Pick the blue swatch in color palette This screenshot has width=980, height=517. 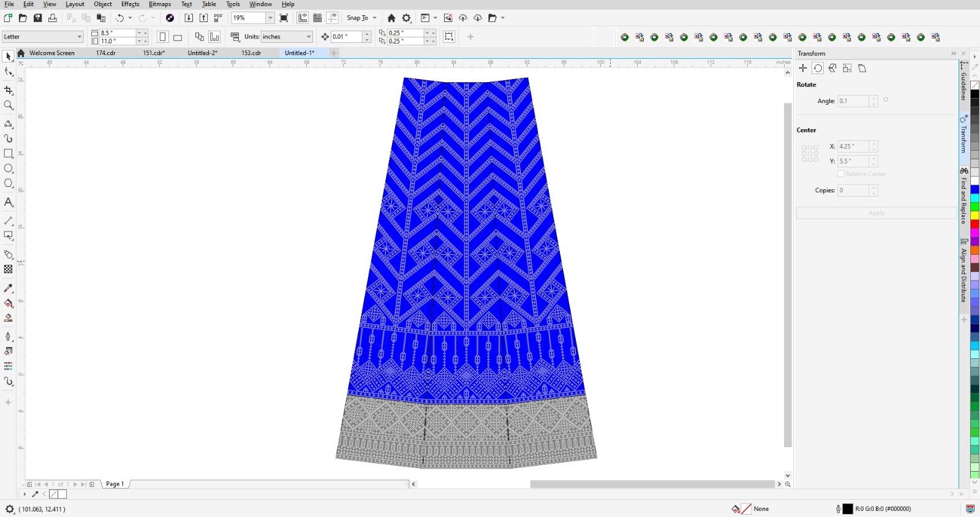point(974,189)
